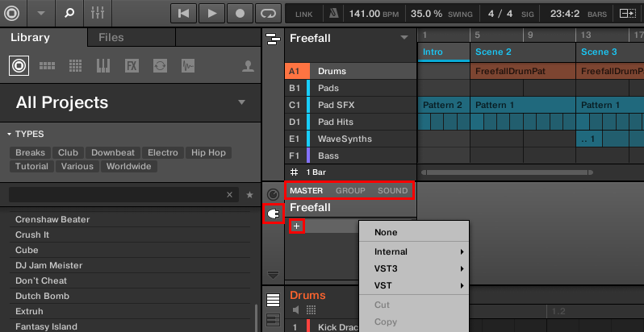Switch to the Arranger view icon
The width and height of the screenshot is (644, 332).
(273, 39)
